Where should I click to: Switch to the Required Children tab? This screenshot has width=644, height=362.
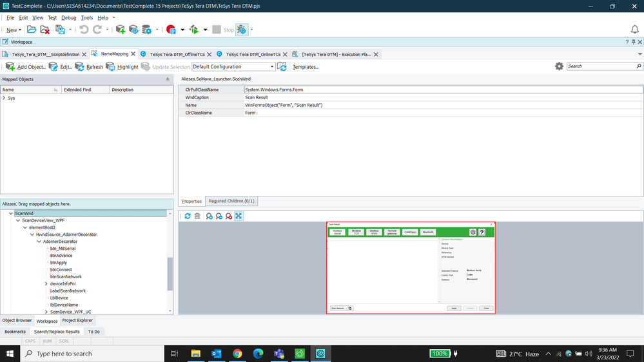tap(231, 201)
